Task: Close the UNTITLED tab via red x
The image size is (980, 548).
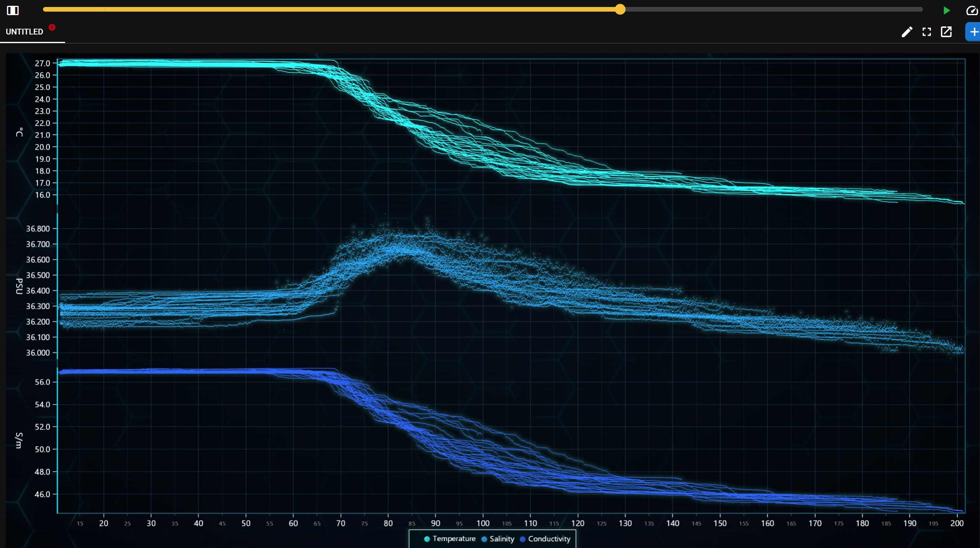Action: pos(52,27)
